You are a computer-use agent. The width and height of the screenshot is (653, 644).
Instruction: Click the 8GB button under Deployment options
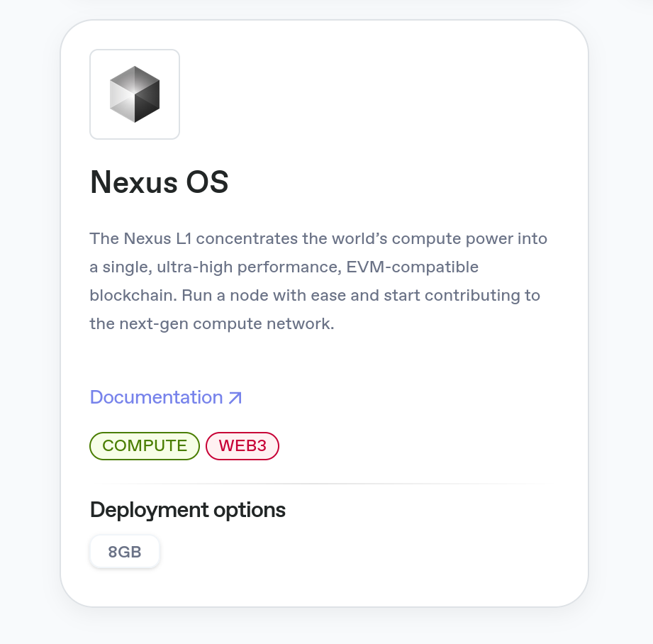tap(124, 551)
